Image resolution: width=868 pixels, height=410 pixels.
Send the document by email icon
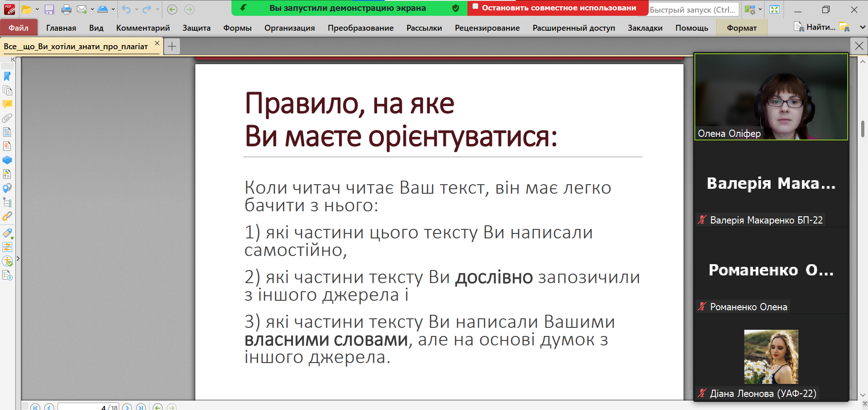[x=82, y=9]
